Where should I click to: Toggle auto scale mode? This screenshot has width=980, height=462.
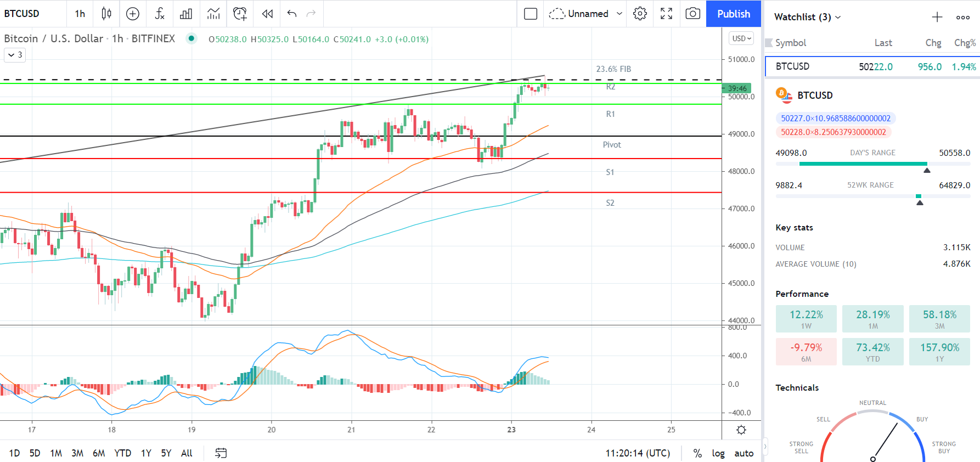(x=744, y=453)
